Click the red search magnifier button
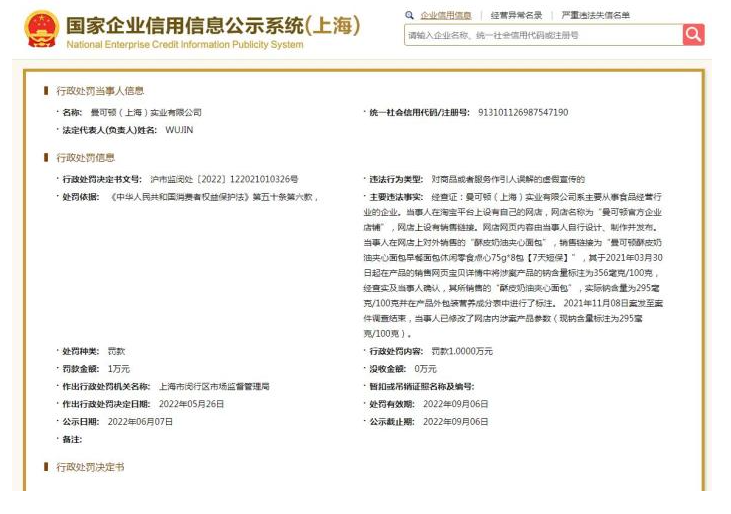This screenshot has height=514, width=731. pyautogui.click(x=694, y=34)
